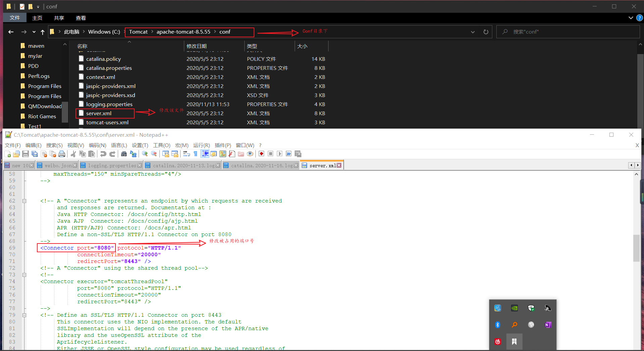Image resolution: width=644 pixels, height=351 pixels.
Task: Save the recorded macro icon
Action: [298, 154]
